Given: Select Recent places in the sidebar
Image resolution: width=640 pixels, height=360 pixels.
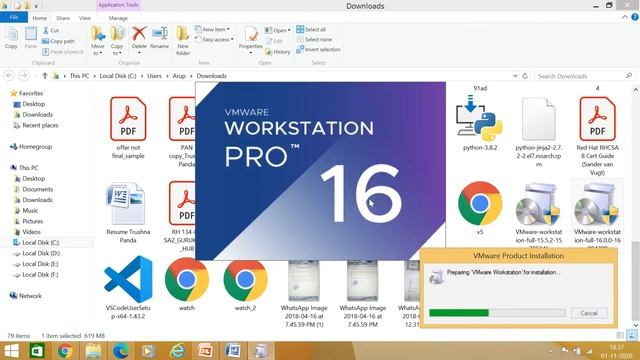Looking at the screenshot, I should pos(40,125).
